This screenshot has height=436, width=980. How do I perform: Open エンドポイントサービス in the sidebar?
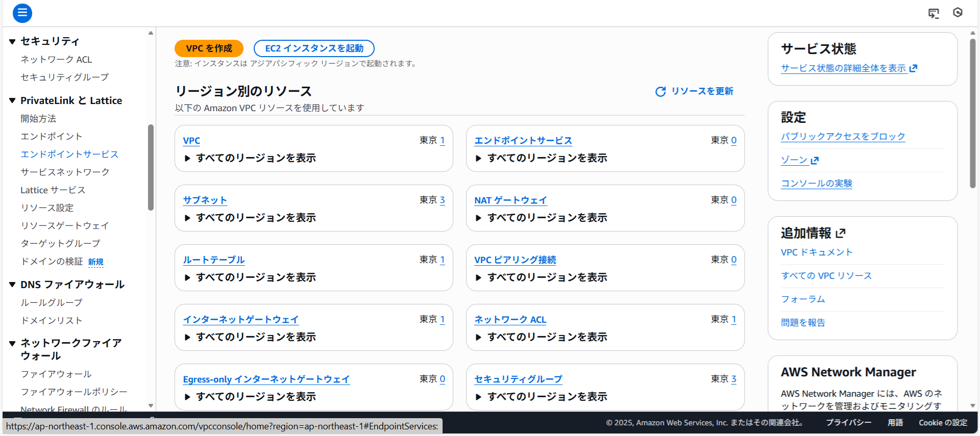(69, 154)
